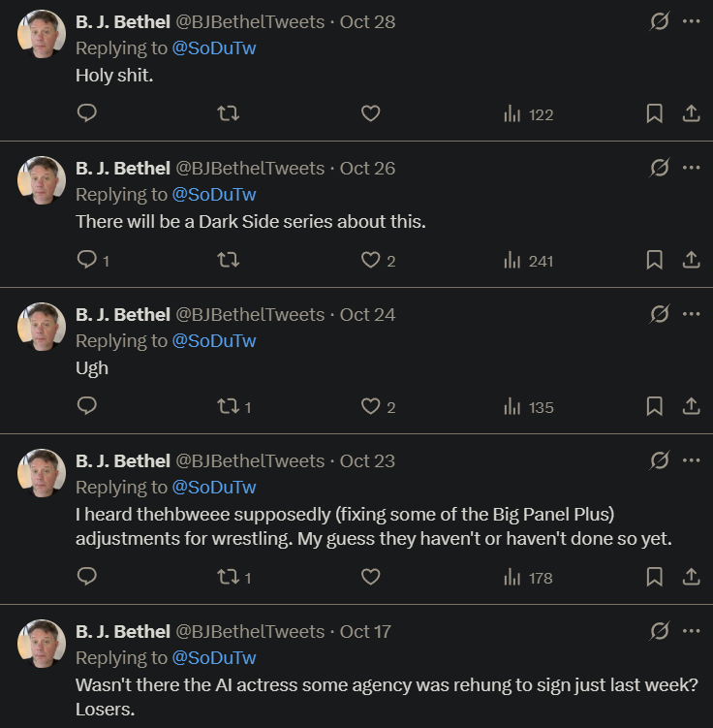The height and width of the screenshot is (728, 713).
Task: Open more options on Oct 28 tweet
Action: pyautogui.click(x=691, y=21)
